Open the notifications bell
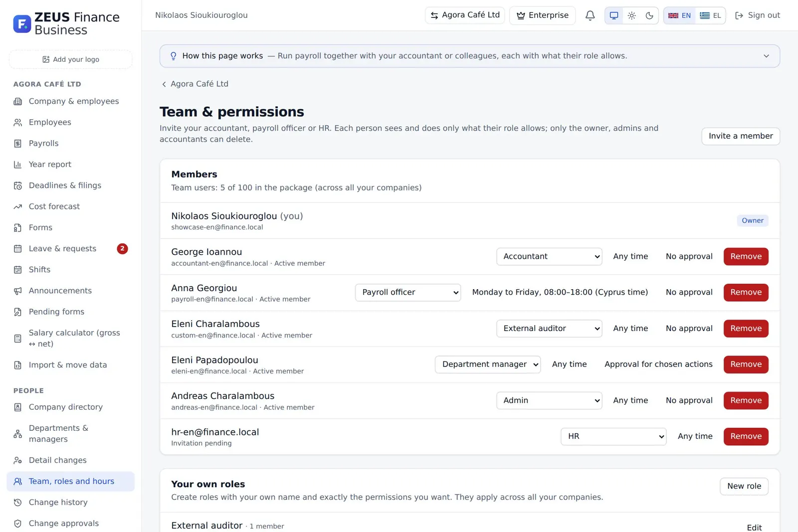 590,15
